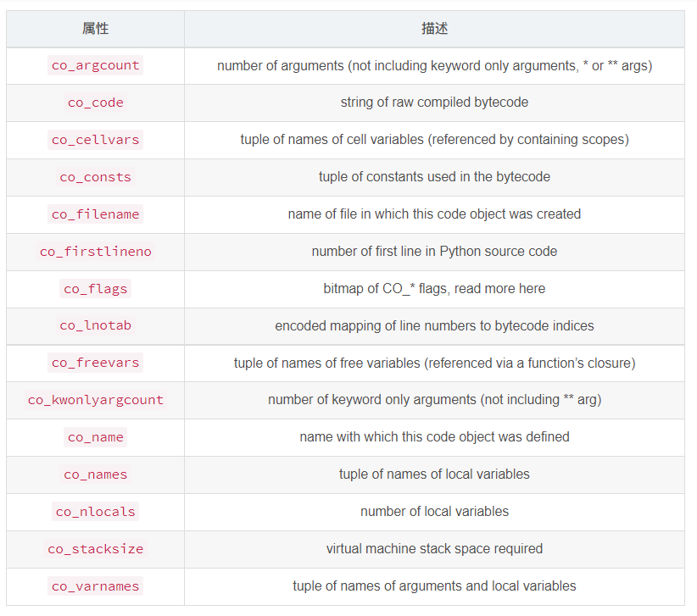Screen dimensions: 697x616
Task: Click 'read more here' in co_flags description
Action: 499,289
